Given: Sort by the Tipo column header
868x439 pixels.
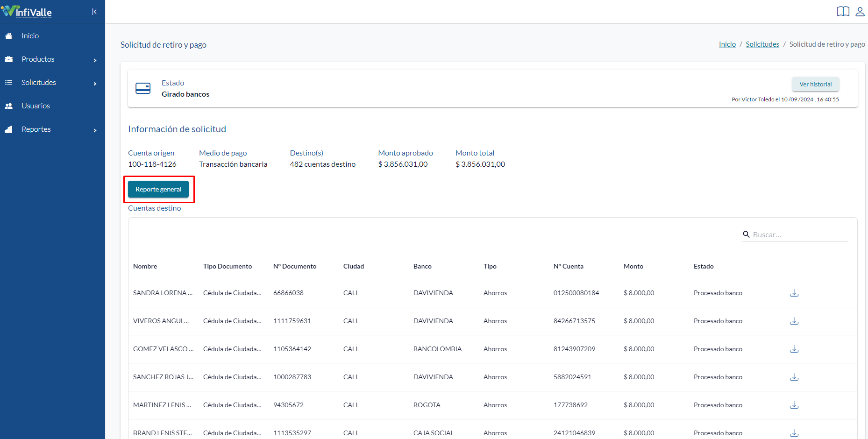Looking at the screenshot, I should pyautogui.click(x=490, y=266).
